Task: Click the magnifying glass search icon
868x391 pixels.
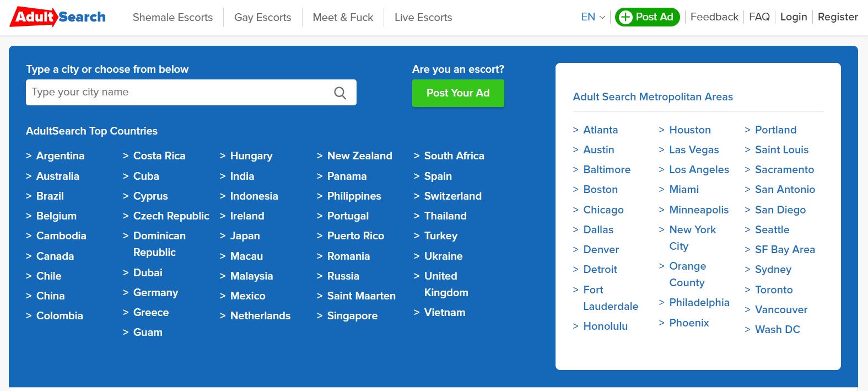Action: click(x=340, y=93)
